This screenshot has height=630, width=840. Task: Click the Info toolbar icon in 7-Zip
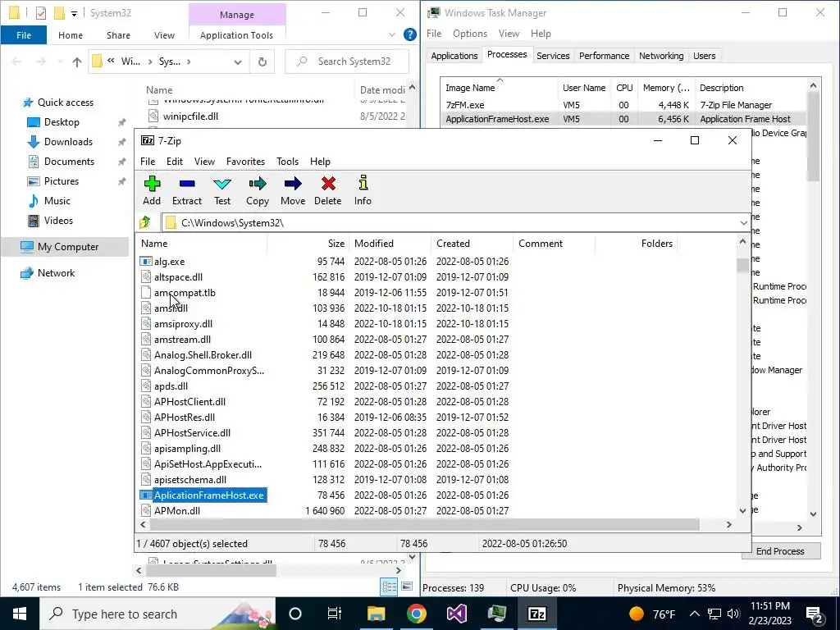tap(363, 183)
